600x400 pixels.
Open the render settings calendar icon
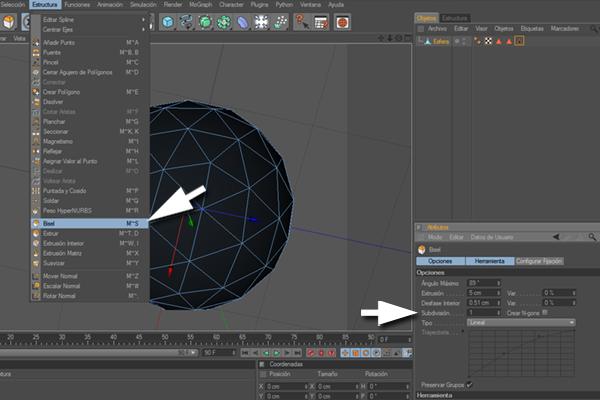321,22
